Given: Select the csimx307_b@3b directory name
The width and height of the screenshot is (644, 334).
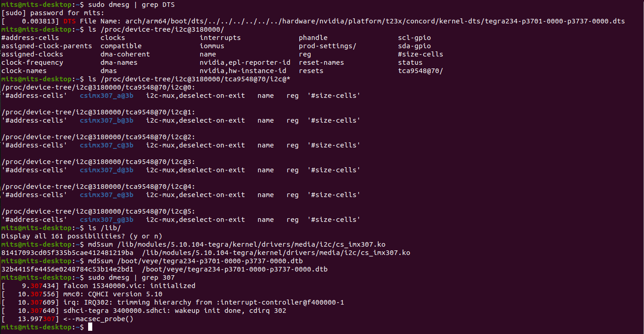Looking at the screenshot, I should point(106,120).
